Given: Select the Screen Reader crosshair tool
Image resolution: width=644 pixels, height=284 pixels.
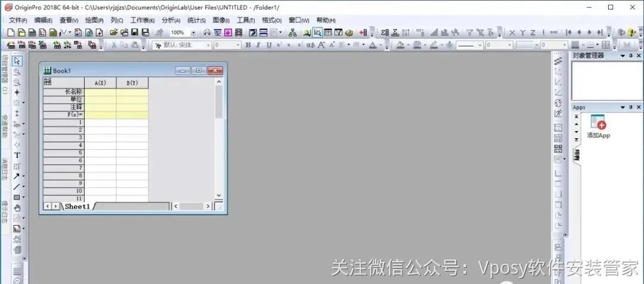Looking at the screenshot, I should [17, 92].
